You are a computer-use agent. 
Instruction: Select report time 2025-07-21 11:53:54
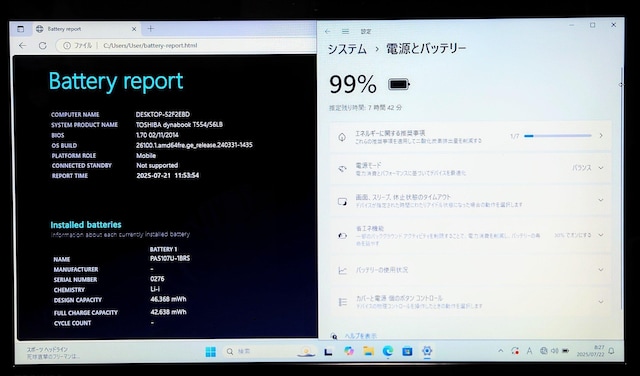[x=168, y=176]
